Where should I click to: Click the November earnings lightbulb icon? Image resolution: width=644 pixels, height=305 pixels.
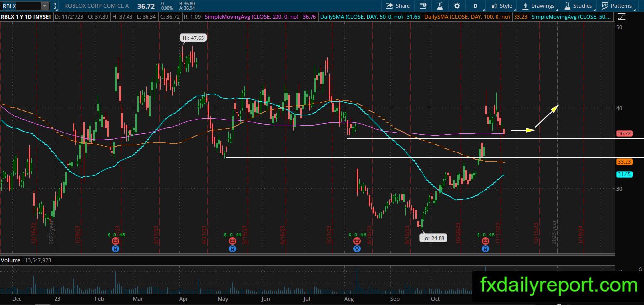485,248
